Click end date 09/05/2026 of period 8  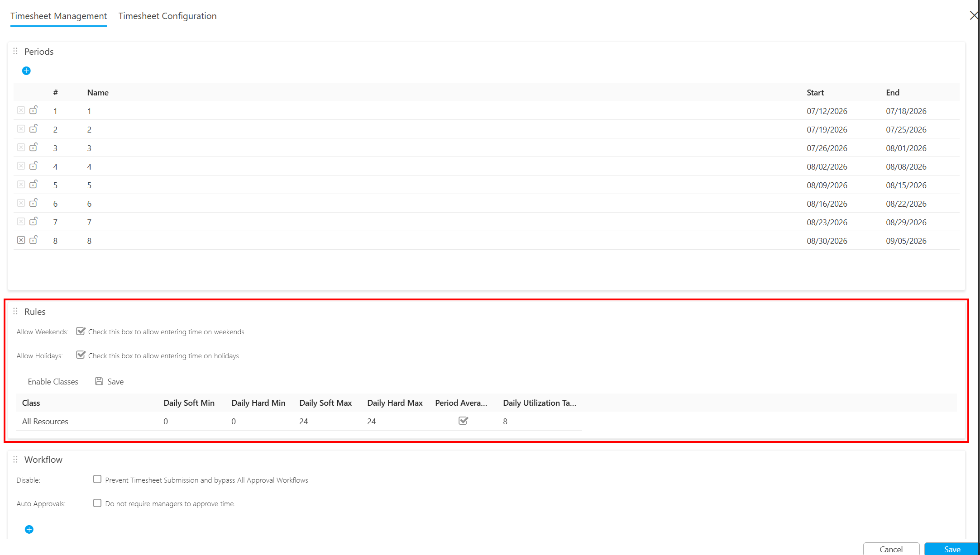point(906,241)
